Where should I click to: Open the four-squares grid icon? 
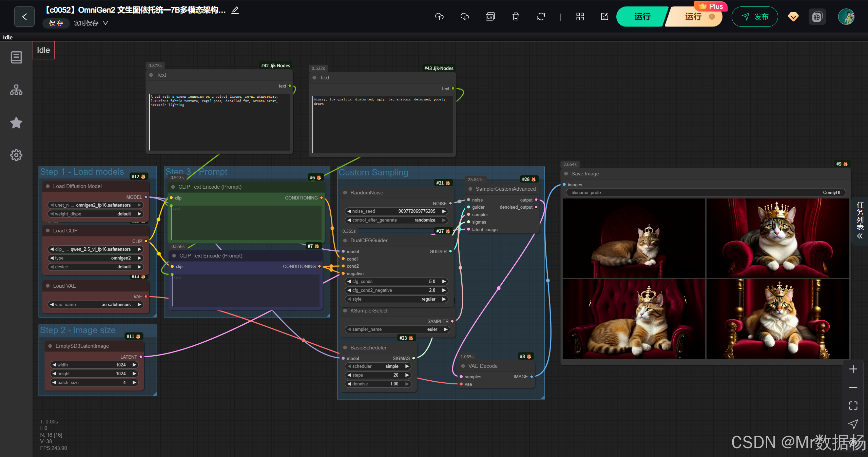580,17
